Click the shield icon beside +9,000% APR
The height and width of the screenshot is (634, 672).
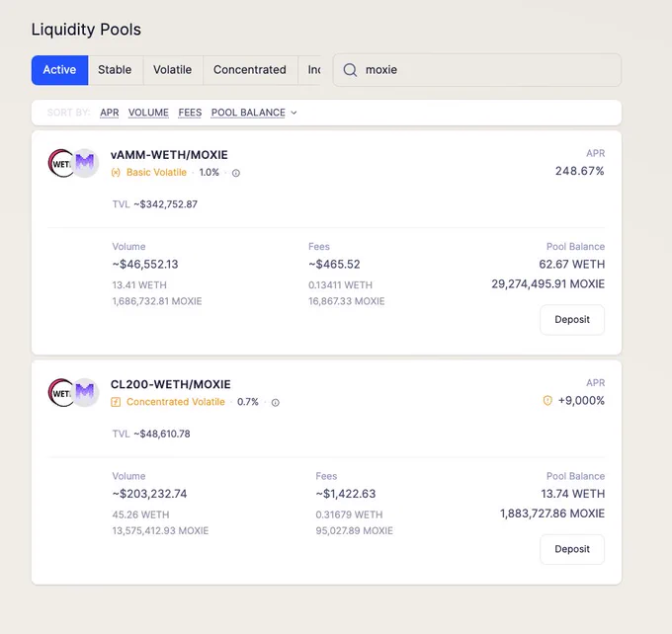pos(547,401)
